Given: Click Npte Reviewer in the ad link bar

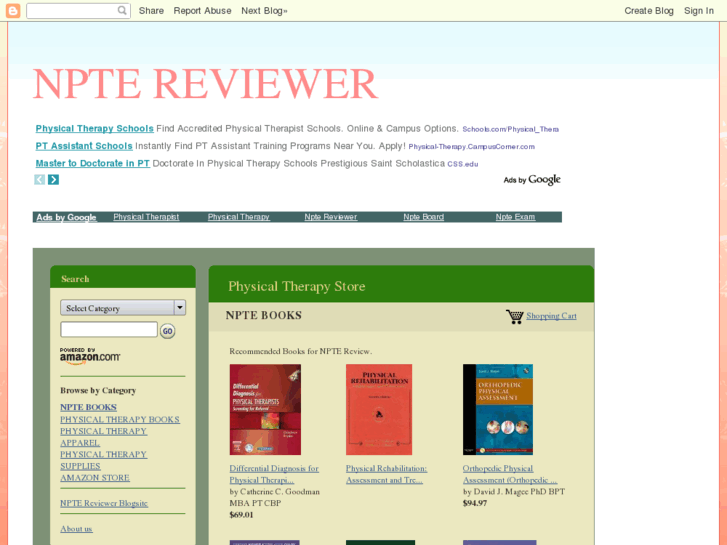Looking at the screenshot, I should 331,217.
